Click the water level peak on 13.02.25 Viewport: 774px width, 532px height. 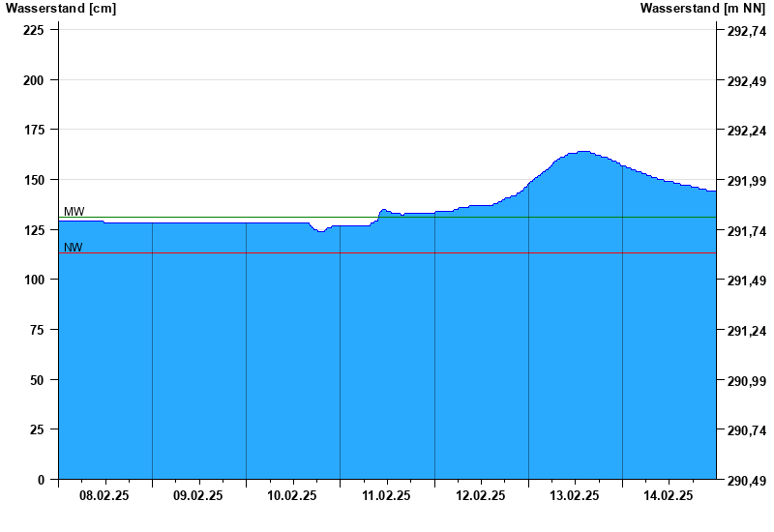tap(583, 152)
